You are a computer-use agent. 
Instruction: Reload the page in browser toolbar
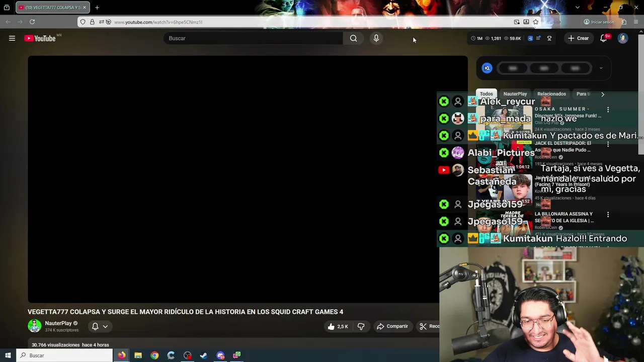[32, 22]
